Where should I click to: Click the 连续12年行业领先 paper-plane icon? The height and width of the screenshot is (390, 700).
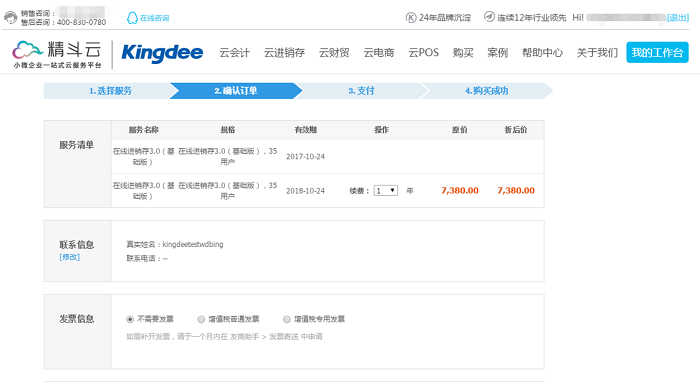(489, 17)
